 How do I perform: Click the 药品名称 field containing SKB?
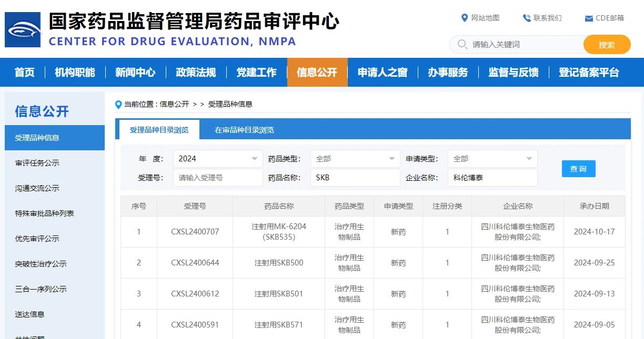click(355, 178)
